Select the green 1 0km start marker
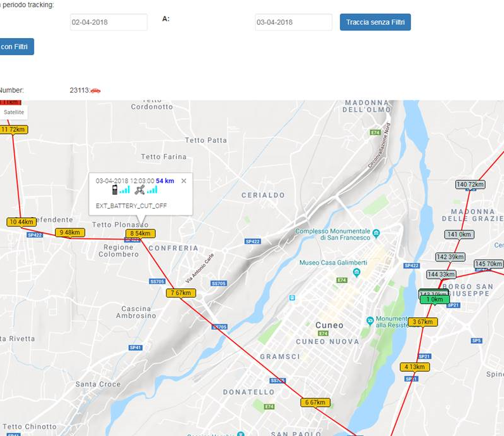The height and width of the screenshot is (436, 504). click(434, 299)
